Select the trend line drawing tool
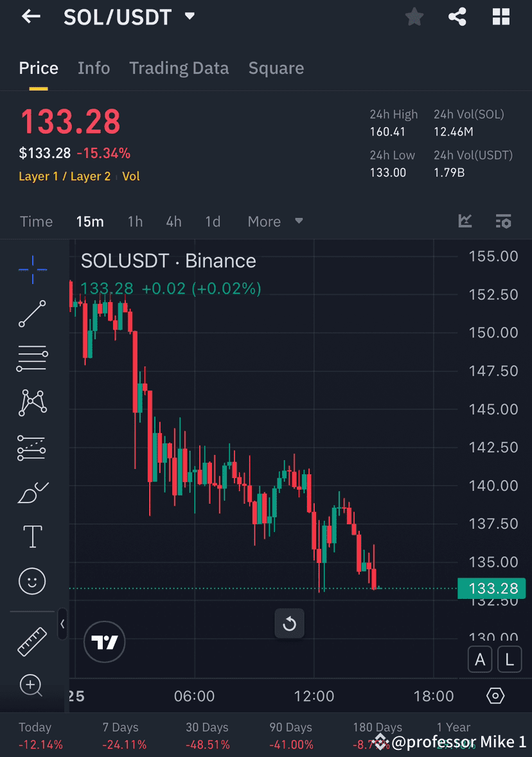The width and height of the screenshot is (532, 757). click(x=31, y=314)
